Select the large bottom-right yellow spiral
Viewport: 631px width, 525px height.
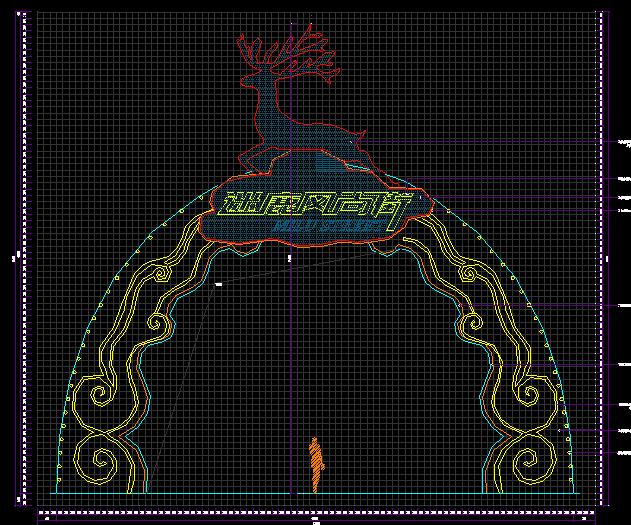pyautogui.click(x=528, y=460)
